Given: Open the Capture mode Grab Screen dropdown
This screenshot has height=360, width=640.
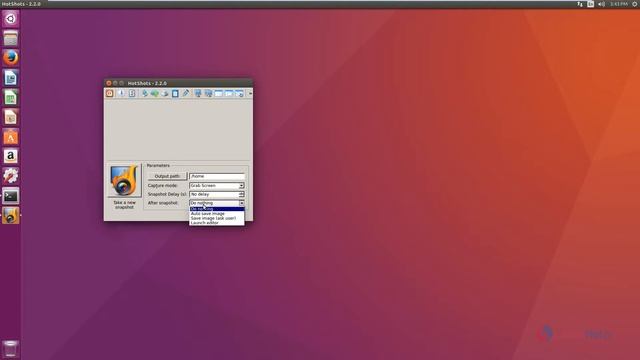Looking at the screenshot, I should 217,185.
